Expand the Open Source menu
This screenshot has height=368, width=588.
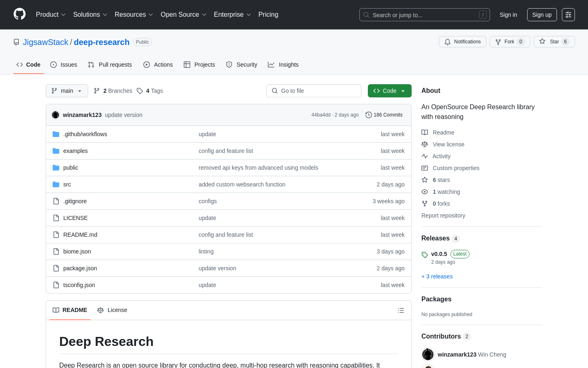coord(184,15)
